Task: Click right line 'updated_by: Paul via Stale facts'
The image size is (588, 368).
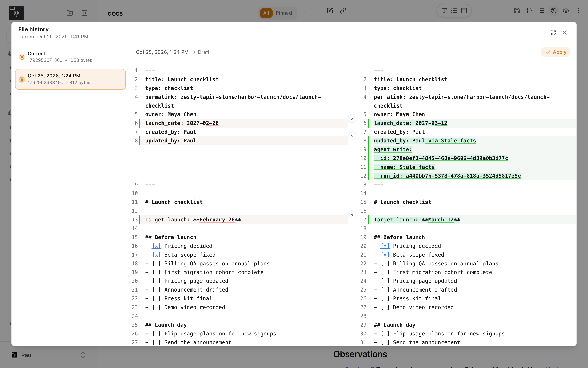Action: coord(425,141)
